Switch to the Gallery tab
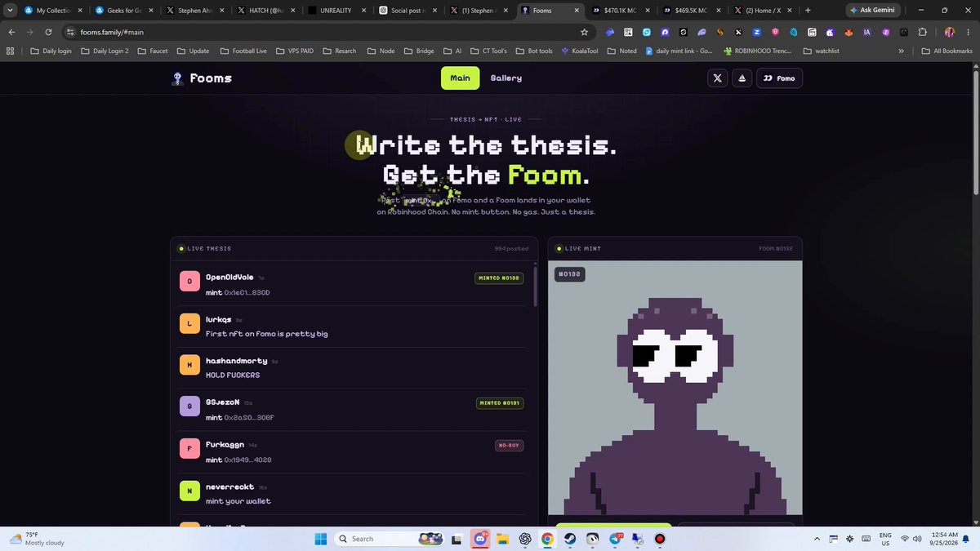 click(506, 78)
